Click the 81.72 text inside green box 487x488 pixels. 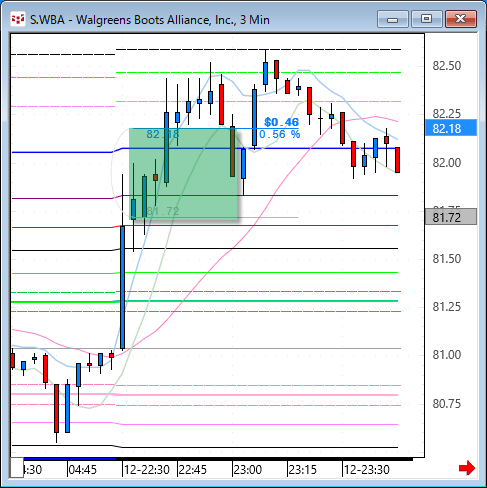click(163, 211)
